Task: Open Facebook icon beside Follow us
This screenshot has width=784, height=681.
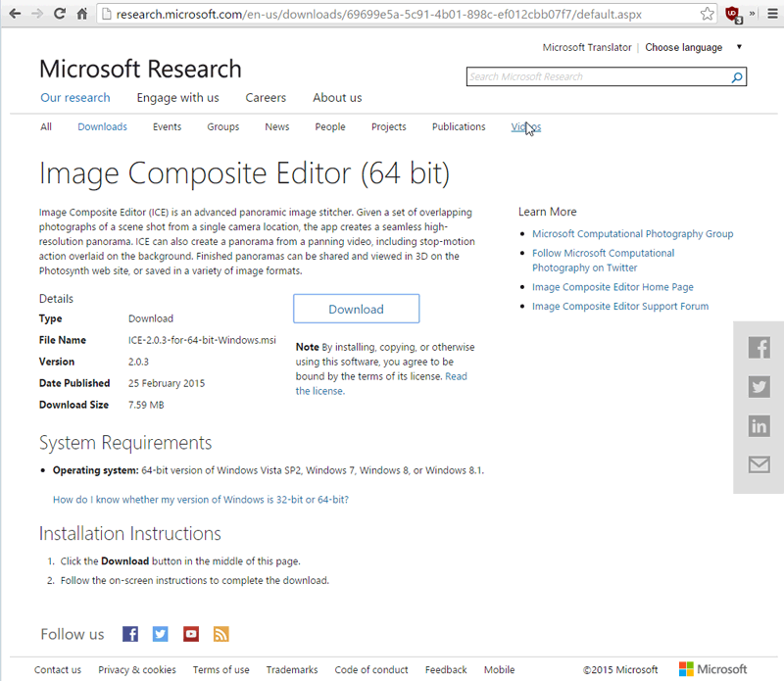Action: tap(130, 634)
